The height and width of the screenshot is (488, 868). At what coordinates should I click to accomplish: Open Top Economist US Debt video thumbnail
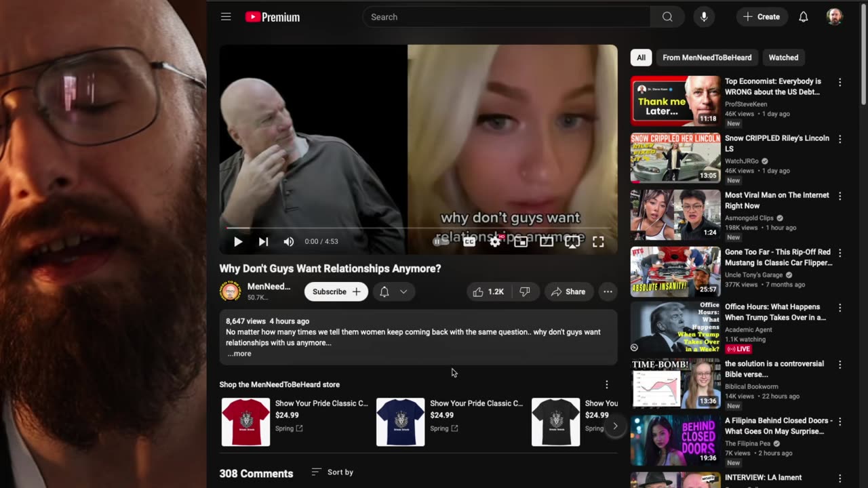(x=675, y=101)
